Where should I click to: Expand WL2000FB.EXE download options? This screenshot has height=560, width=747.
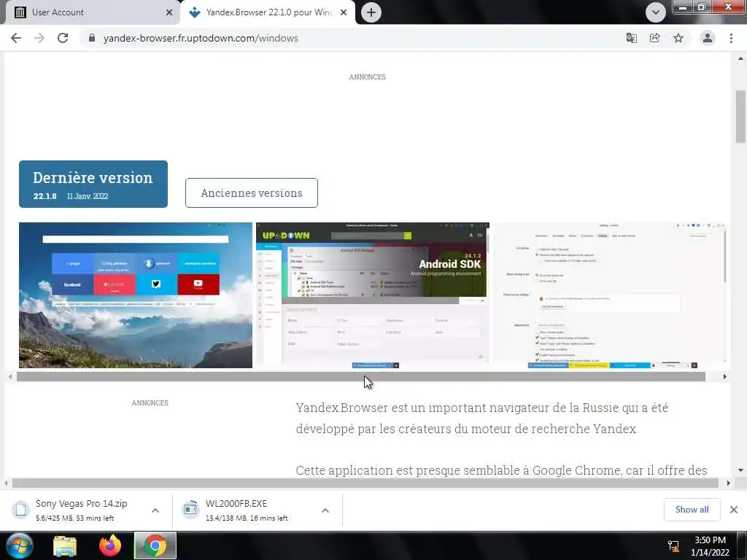(325, 510)
